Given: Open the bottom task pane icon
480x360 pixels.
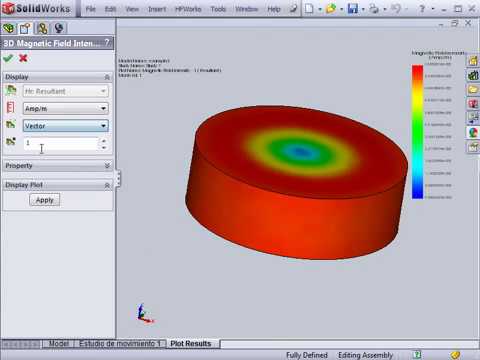Looking at the screenshot, I should coord(473,147).
